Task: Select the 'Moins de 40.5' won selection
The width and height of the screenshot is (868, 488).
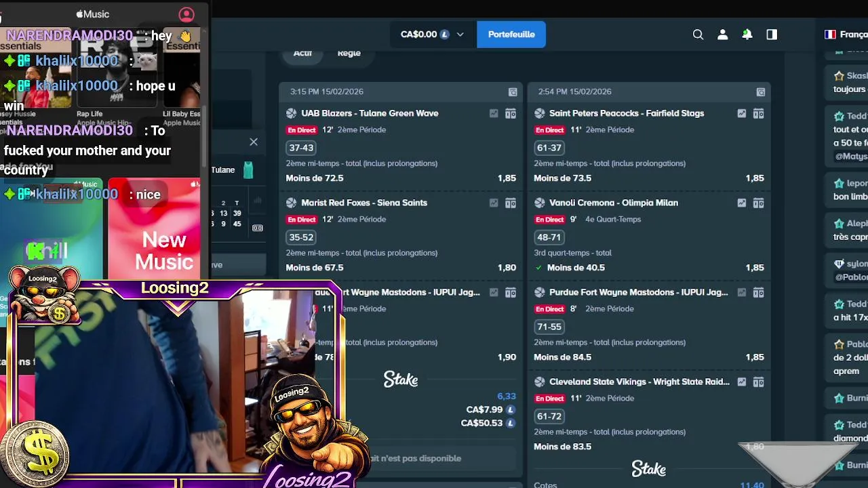Action: click(x=576, y=268)
